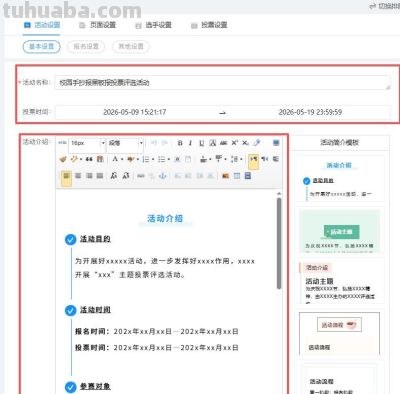Choose the green 活动主题 template thumbnail
Viewport: 400px width, 394px height.
pyautogui.click(x=339, y=231)
